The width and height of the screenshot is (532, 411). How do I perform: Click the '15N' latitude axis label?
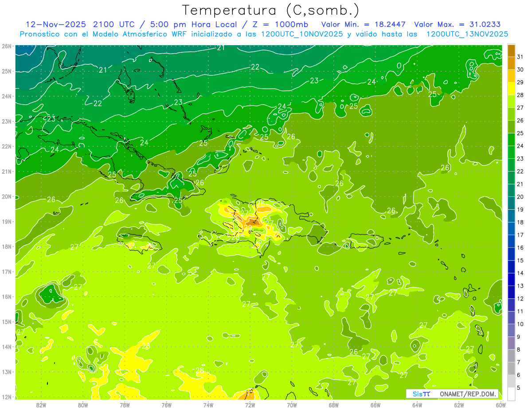click(x=7, y=322)
